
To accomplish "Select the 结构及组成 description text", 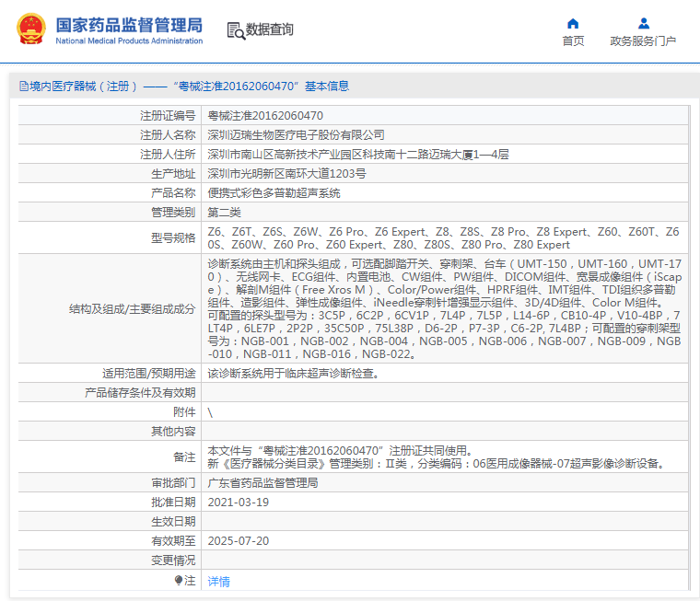I will click(444, 308).
